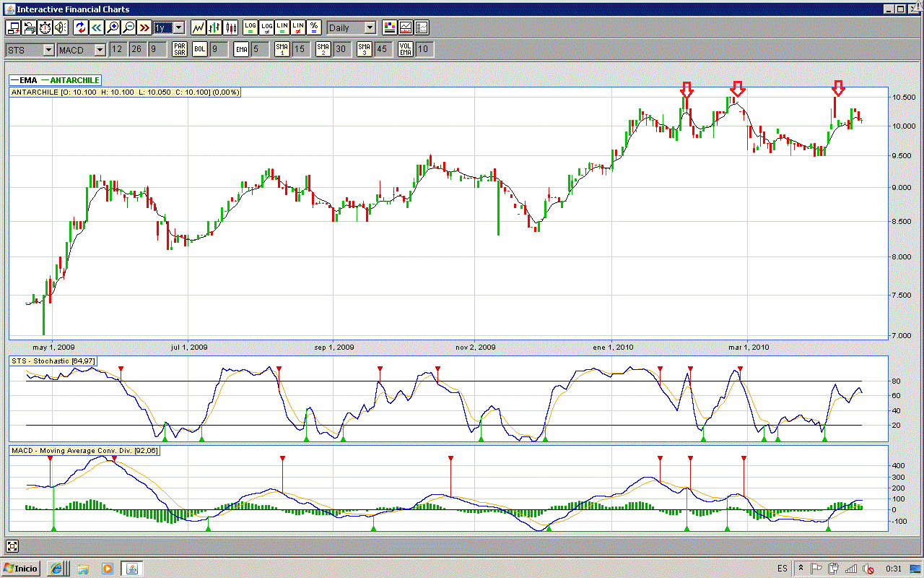Screen dimensions: 924x578
Task: Click the network signal tray icon
Action: 850,569
